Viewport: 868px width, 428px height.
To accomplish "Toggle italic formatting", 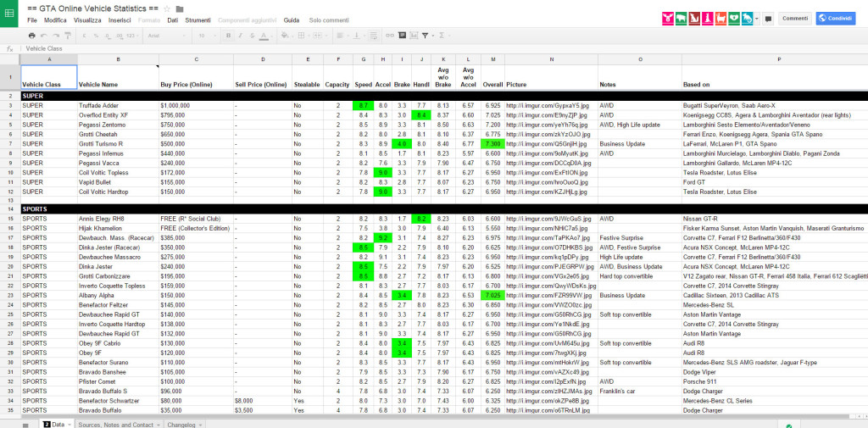I will [240, 36].
